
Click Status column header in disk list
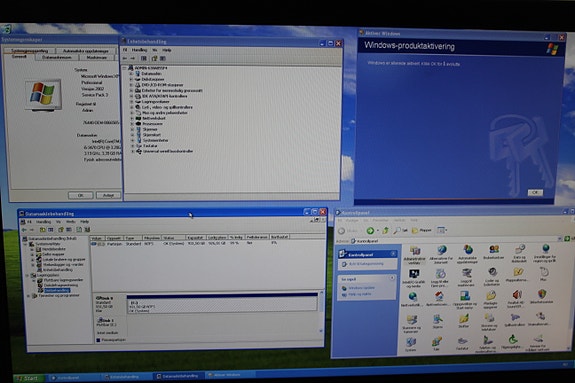coord(173,238)
